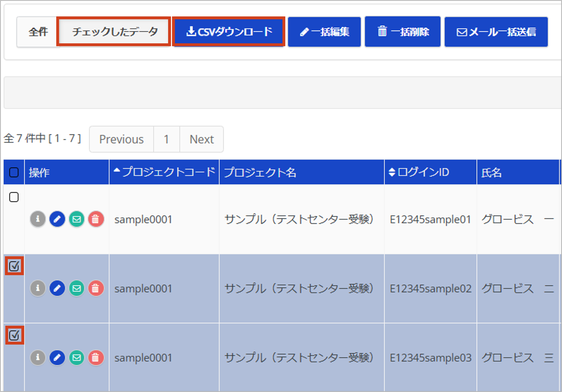Send mail icon for E12345sample03 row

coord(77,358)
